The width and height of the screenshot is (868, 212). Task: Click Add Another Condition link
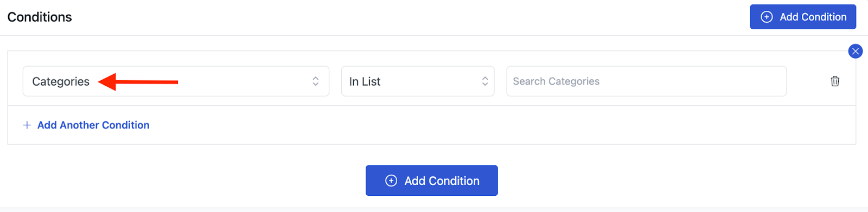pyautogui.click(x=93, y=125)
